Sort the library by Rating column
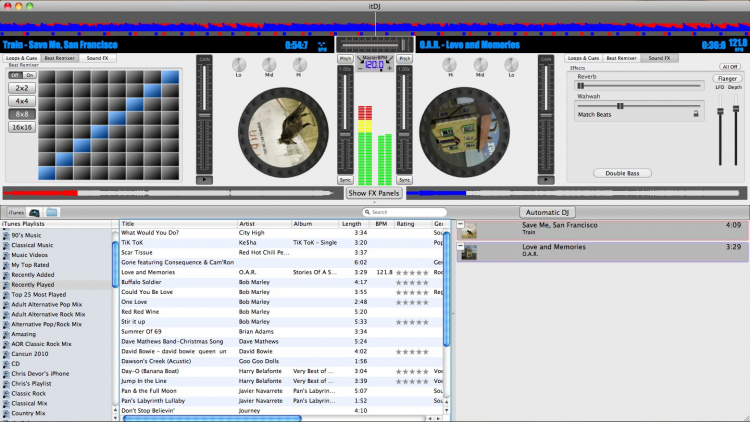 [412, 223]
